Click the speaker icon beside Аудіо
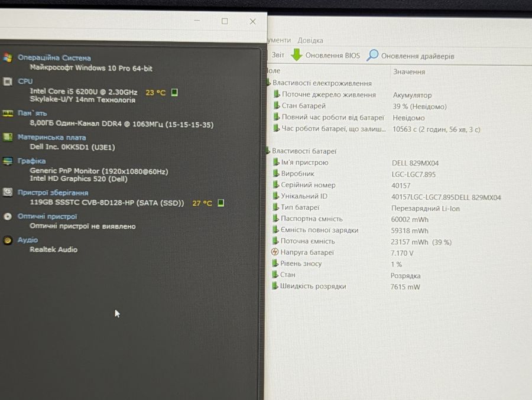The height and width of the screenshot is (400, 532). tap(8, 240)
